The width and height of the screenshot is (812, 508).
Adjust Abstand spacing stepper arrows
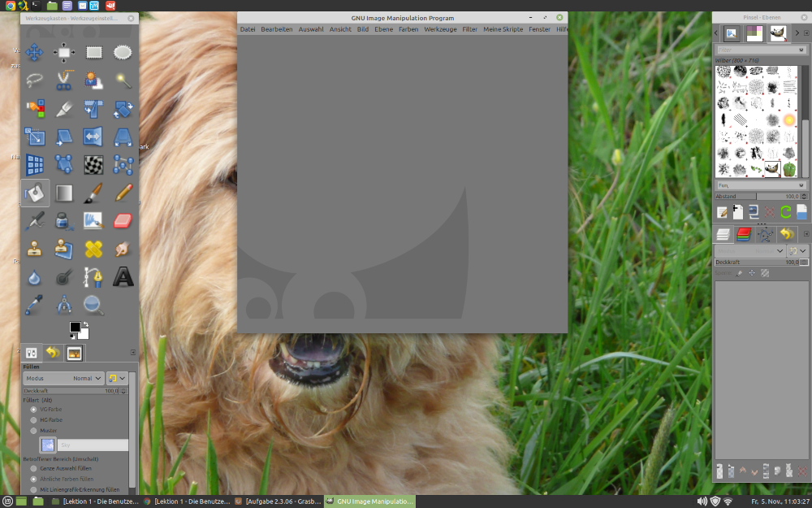(804, 197)
